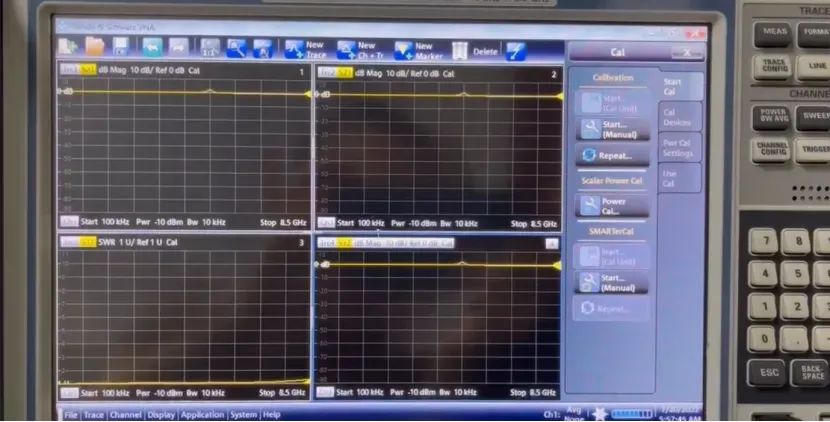830x422 pixels.
Task: Click the save disk icon in toolbar
Action: coord(121,47)
